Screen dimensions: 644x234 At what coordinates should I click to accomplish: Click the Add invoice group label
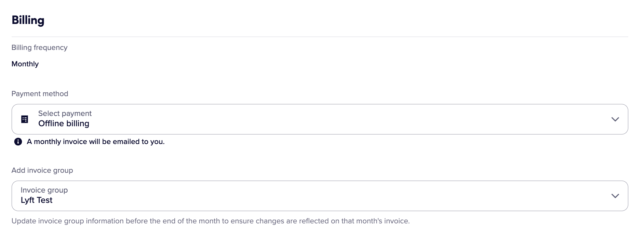click(42, 170)
